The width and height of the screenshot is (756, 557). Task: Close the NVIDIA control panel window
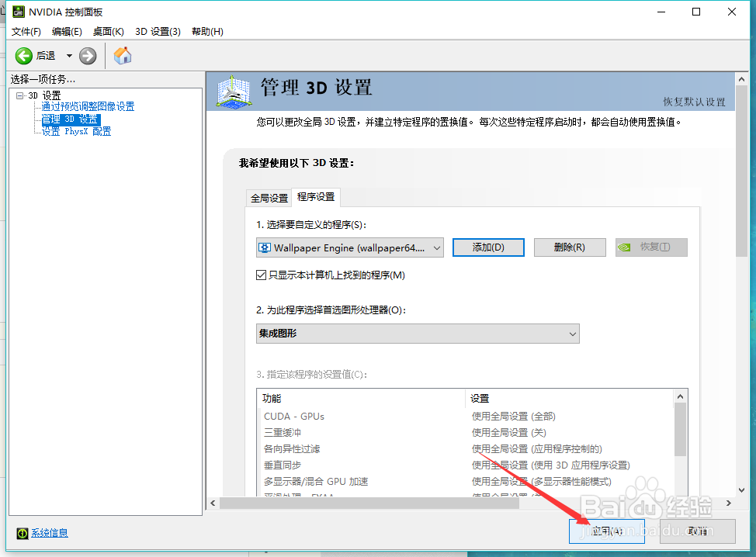(732, 12)
